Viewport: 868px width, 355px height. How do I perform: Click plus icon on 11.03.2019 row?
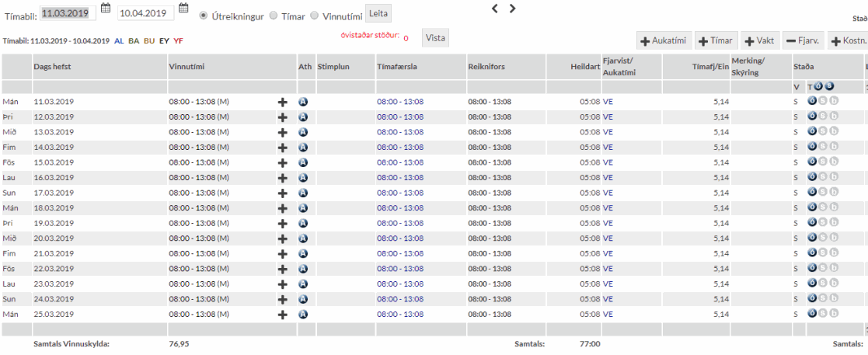[x=283, y=102]
